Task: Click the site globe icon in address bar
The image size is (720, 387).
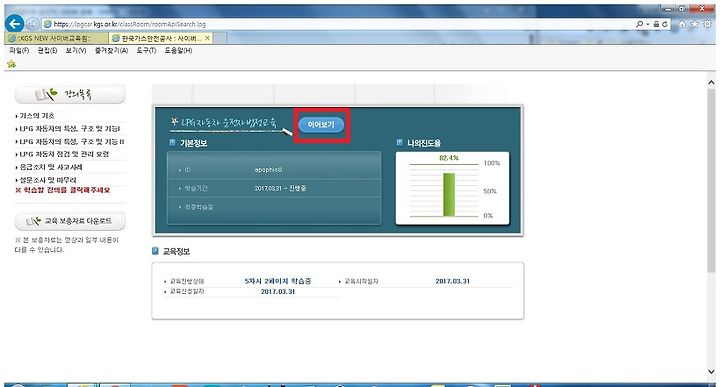Action: coord(47,24)
